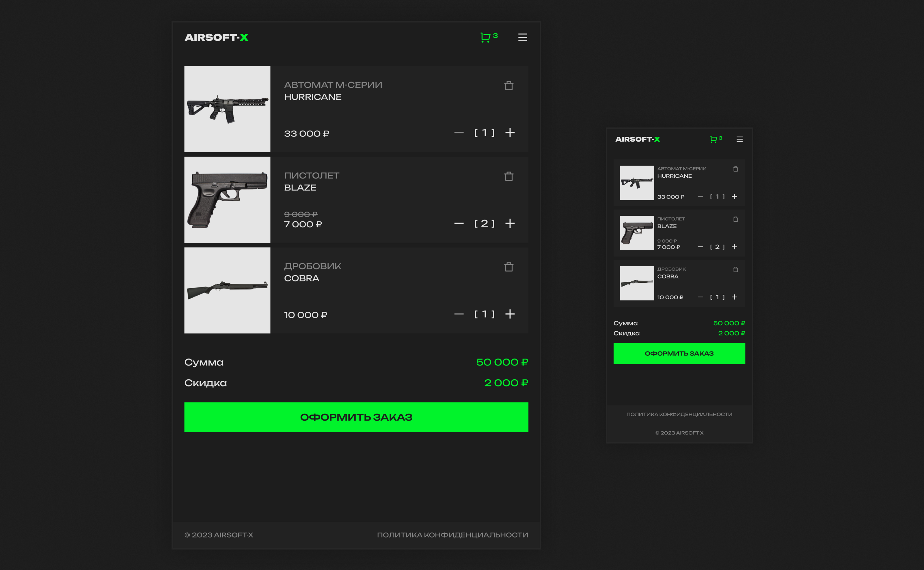Delete Hurricane rifle from tablet cart
Screen dimensions: 924x570
[508, 86]
